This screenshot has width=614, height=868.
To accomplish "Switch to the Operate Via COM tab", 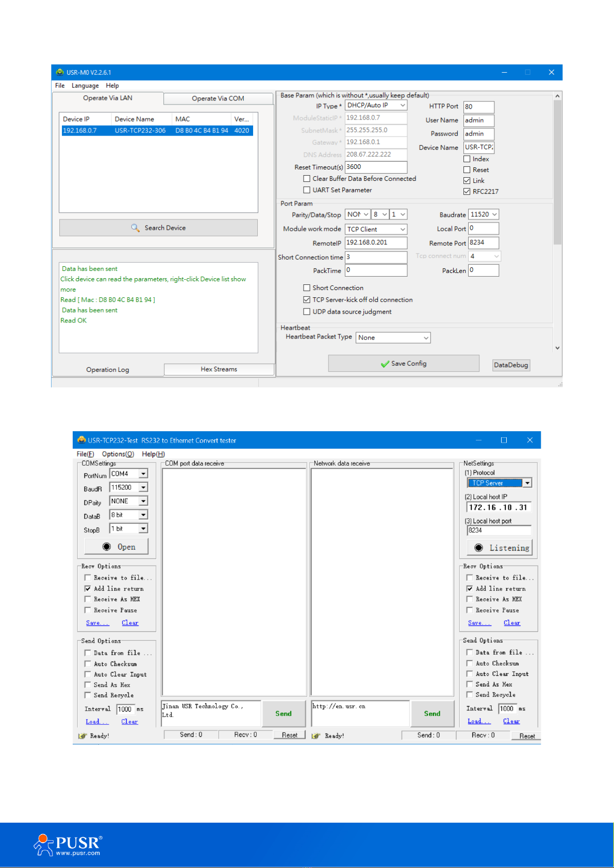I will 218,98.
